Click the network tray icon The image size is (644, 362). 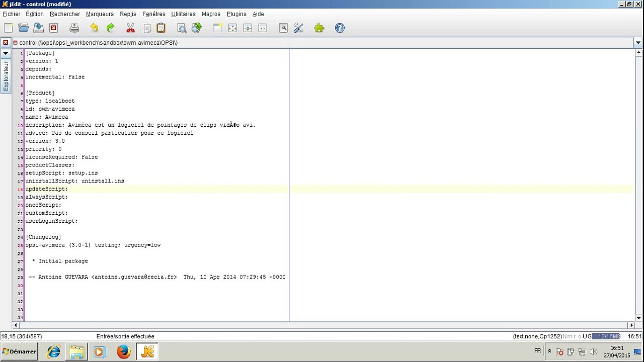click(x=582, y=352)
